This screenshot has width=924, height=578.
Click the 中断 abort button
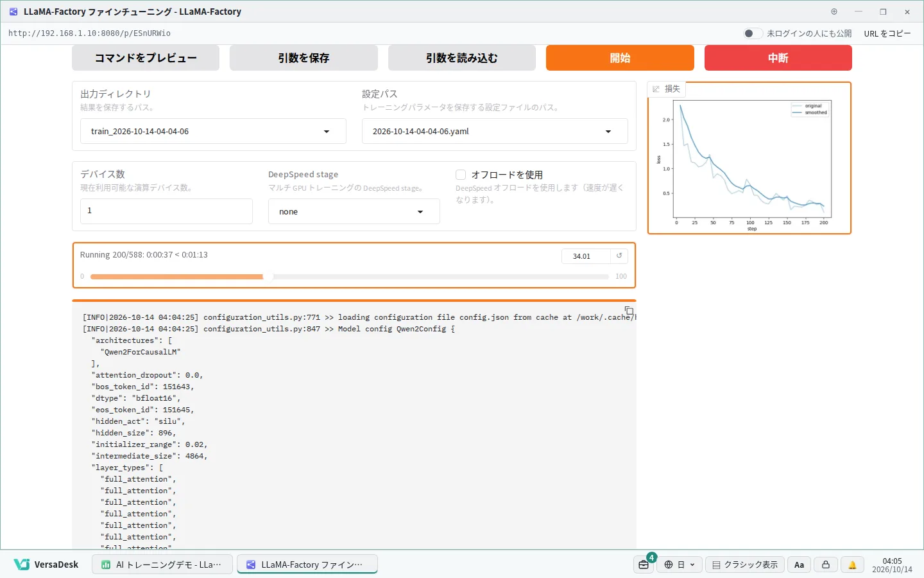[x=778, y=58]
